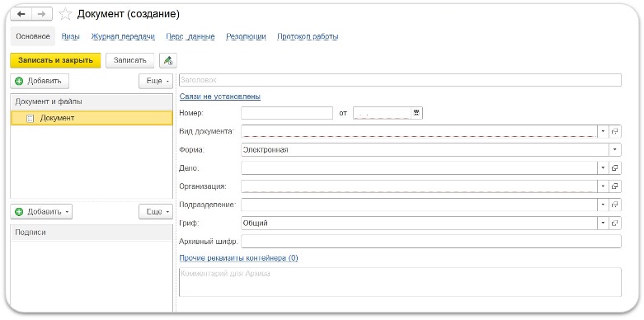Viewport: 644px width, 320px height.
Task: Open the Связи не установлены link
Action: pos(220,96)
